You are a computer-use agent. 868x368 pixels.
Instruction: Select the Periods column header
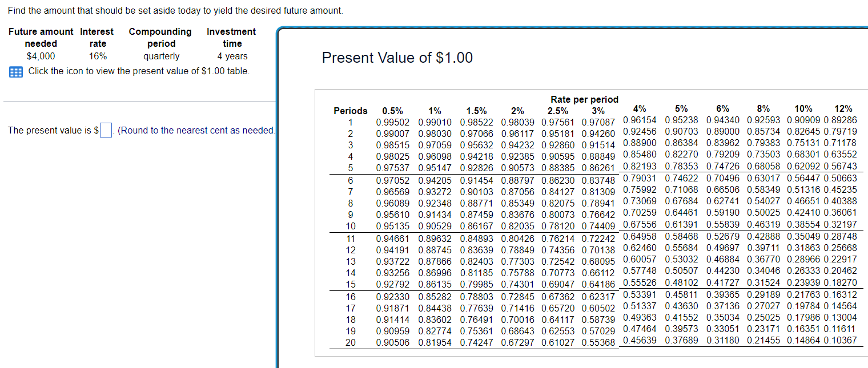pos(350,111)
